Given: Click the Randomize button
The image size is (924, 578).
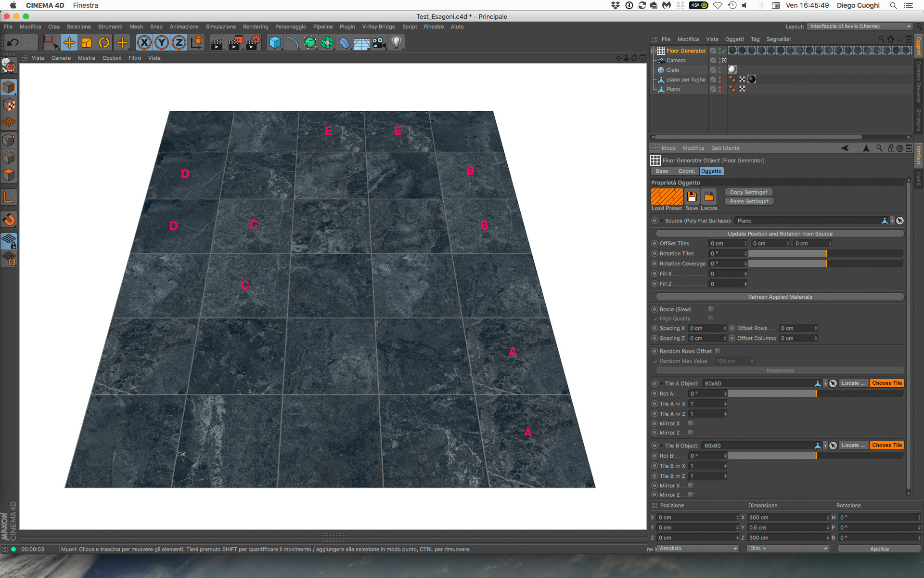Looking at the screenshot, I should click(779, 370).
